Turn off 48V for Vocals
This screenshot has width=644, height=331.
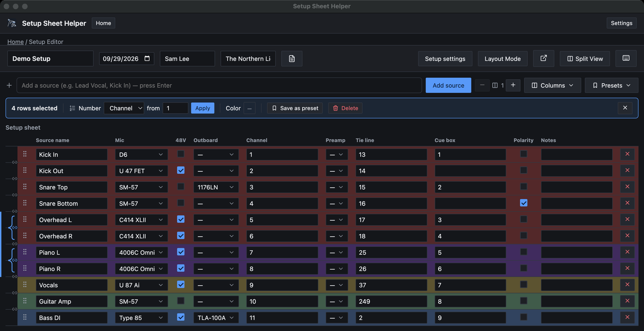181,285
